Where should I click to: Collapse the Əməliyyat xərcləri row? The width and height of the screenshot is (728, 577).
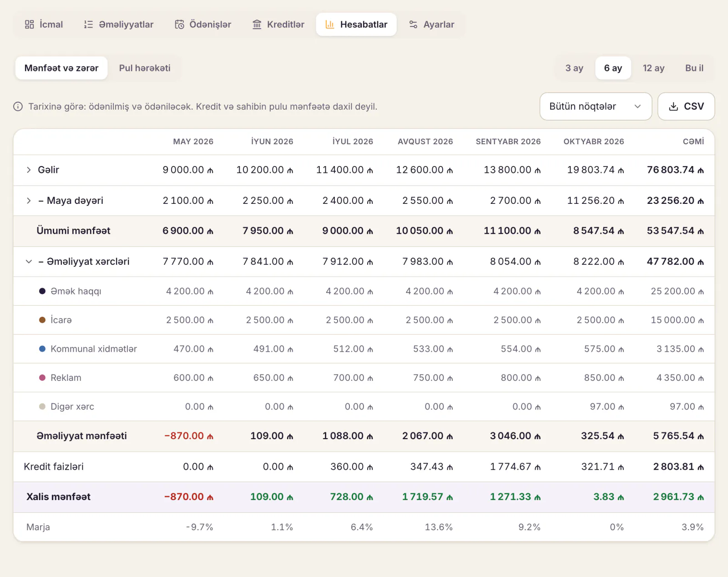29,262
